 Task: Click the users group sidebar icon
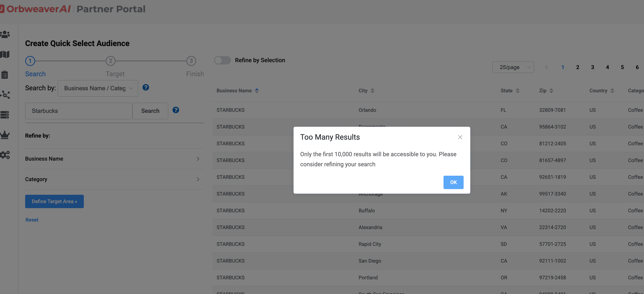point(5,34)
